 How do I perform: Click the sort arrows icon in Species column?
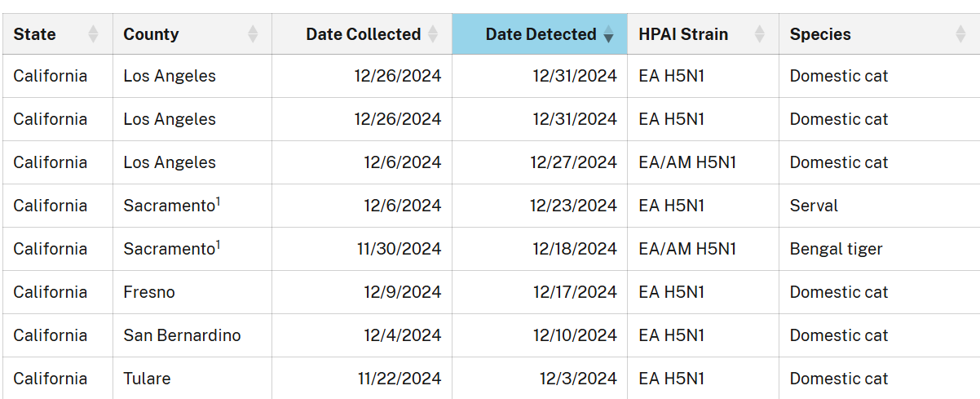960,34
